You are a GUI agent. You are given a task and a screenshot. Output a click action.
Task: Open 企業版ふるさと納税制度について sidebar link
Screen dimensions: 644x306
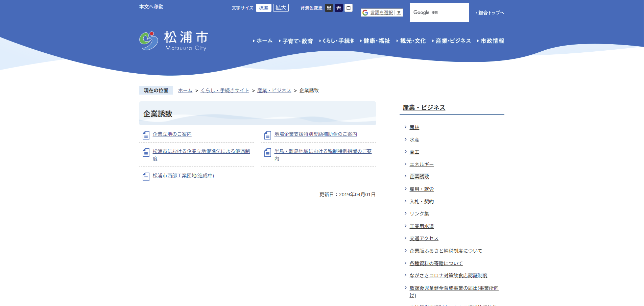click(x=446, y=251)
